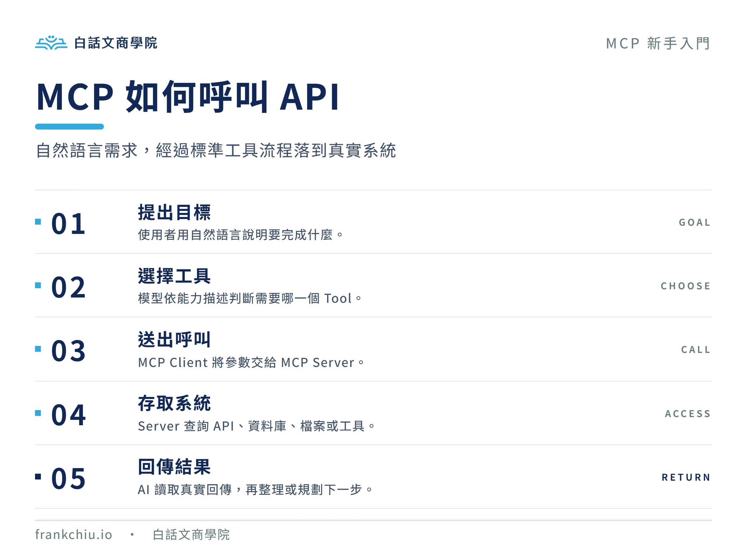The width and height of the screenshot is (747, 560).
Task: Click the step number 04
Action: (x=68, y=414)
